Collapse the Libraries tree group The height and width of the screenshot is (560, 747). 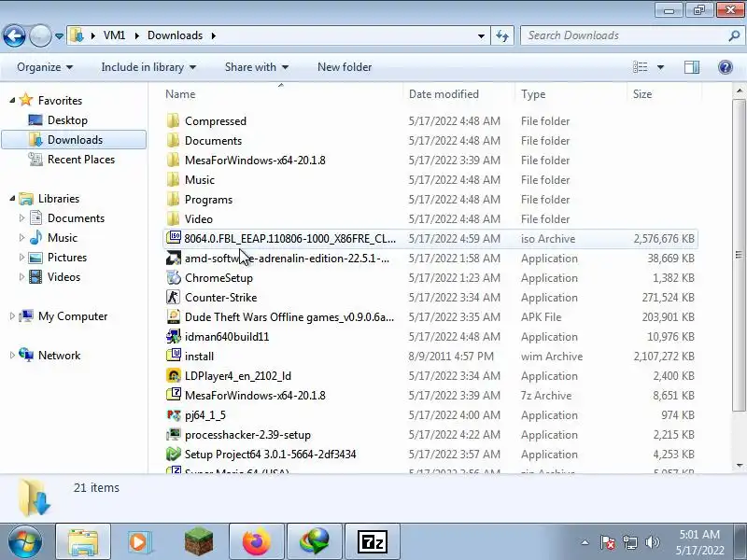(x=12, y=199)
